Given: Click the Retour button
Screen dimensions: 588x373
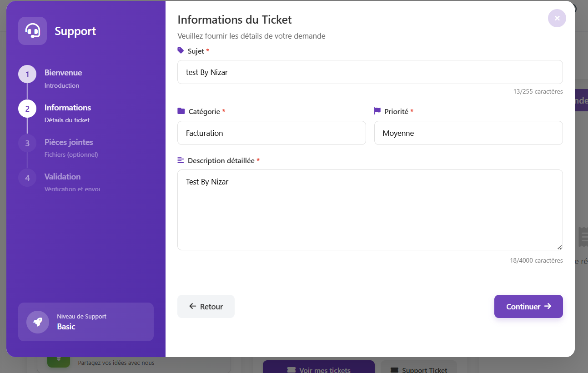Looking at the screenshot, I should (206, 306).
